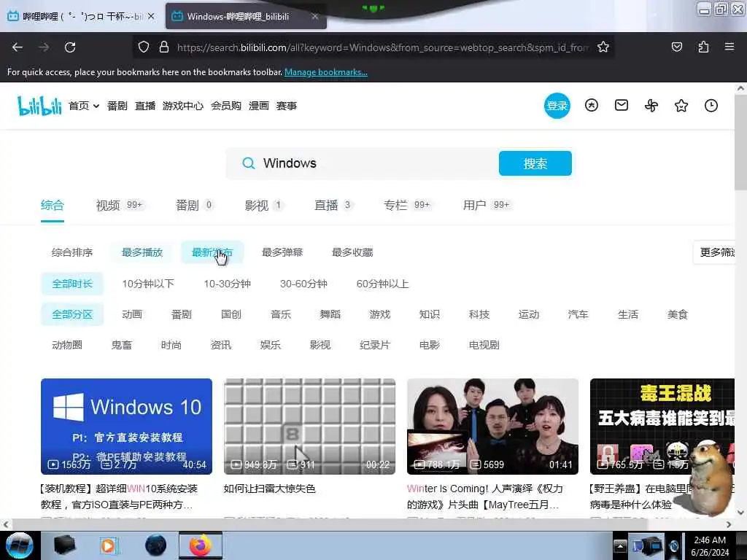Open the Windows Start orb
This screenshot has width=747, height=560.
[19, 545]
